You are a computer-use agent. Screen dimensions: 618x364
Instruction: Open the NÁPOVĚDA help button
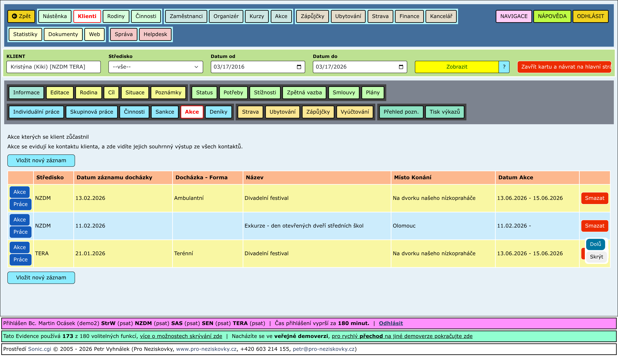point(552,16)
